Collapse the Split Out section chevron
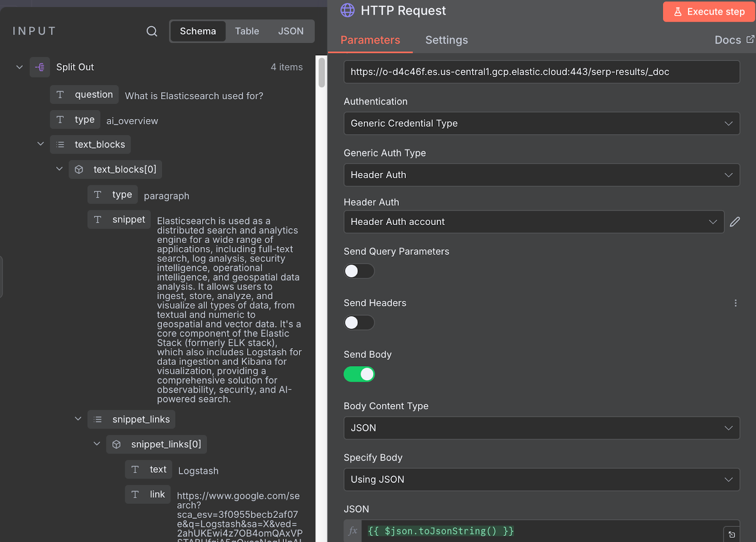Image resolution: width=756 pixels, height=542 pixels. click(x=19, y=67)
